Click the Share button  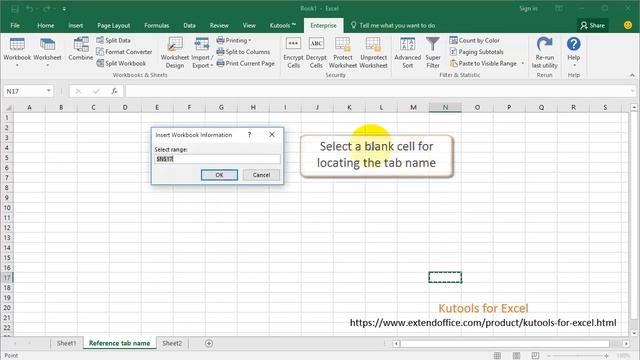tap(592, 25)
